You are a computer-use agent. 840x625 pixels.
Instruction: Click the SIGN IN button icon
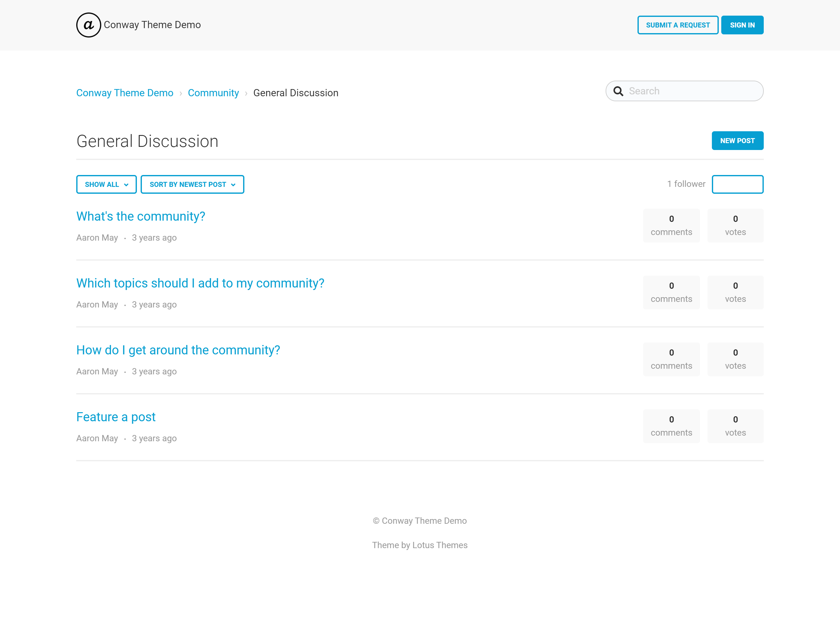click(x=743, y=25)
